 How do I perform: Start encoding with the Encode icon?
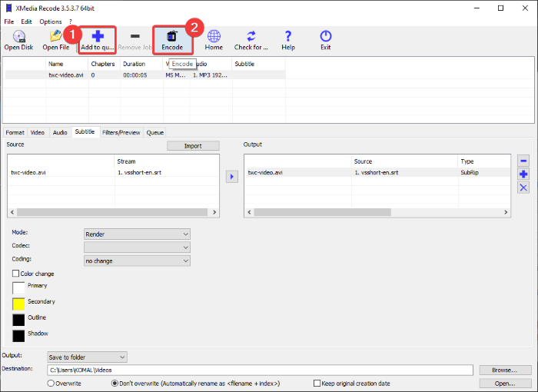(172, 36)
